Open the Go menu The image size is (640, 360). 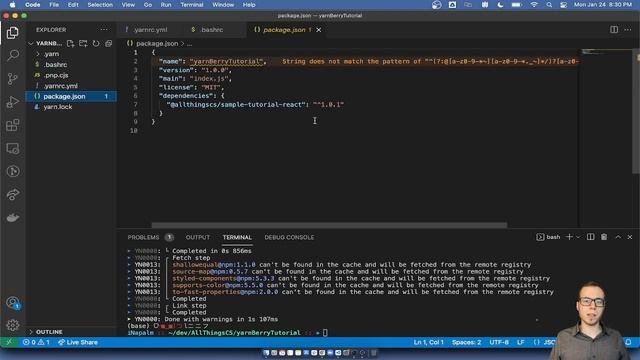tap(148, 4)
